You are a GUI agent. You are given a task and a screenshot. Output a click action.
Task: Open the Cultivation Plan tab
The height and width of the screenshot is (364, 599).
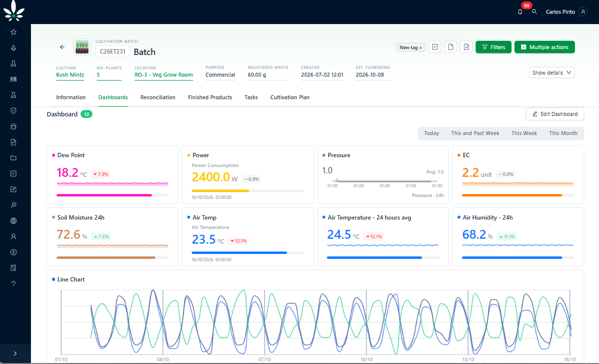(x=290, y=97)
